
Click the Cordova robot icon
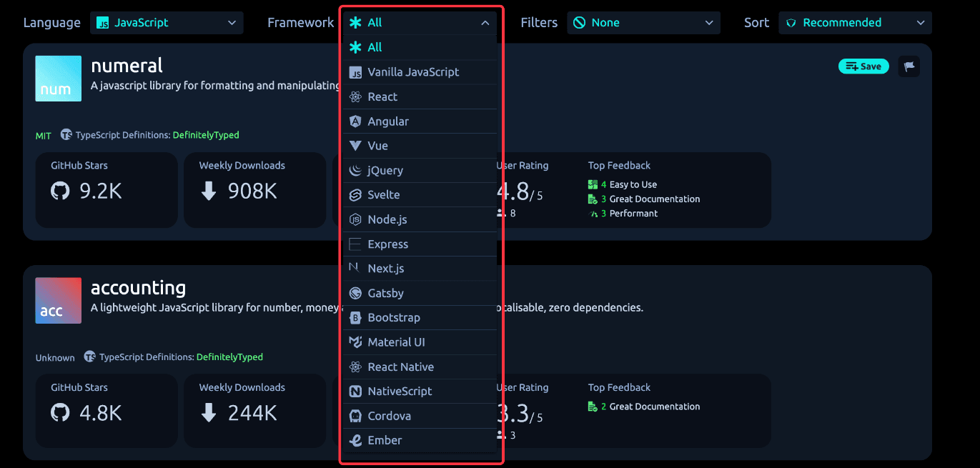click(355, 416)
